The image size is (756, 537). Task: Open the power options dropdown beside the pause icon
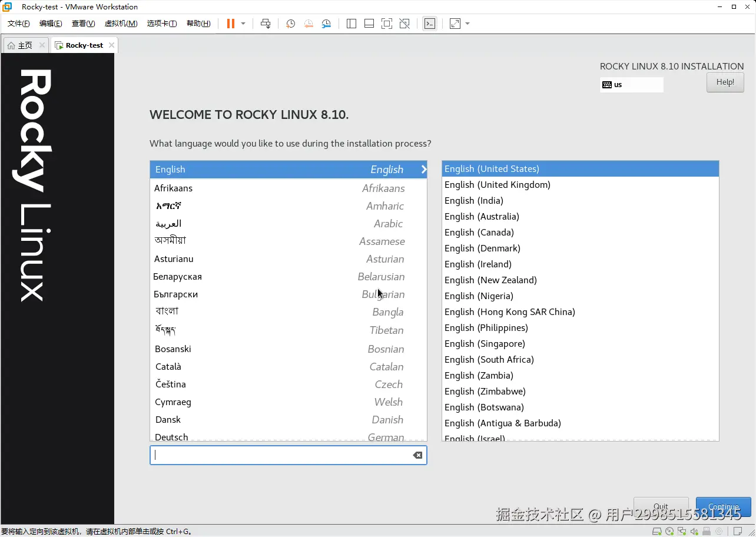(243, 24)
